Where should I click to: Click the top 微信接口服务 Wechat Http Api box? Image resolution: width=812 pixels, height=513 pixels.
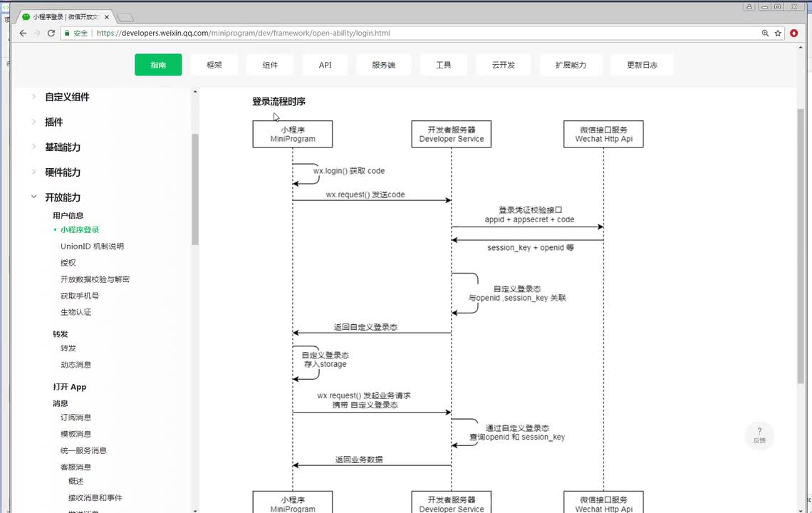click(604, 134)
